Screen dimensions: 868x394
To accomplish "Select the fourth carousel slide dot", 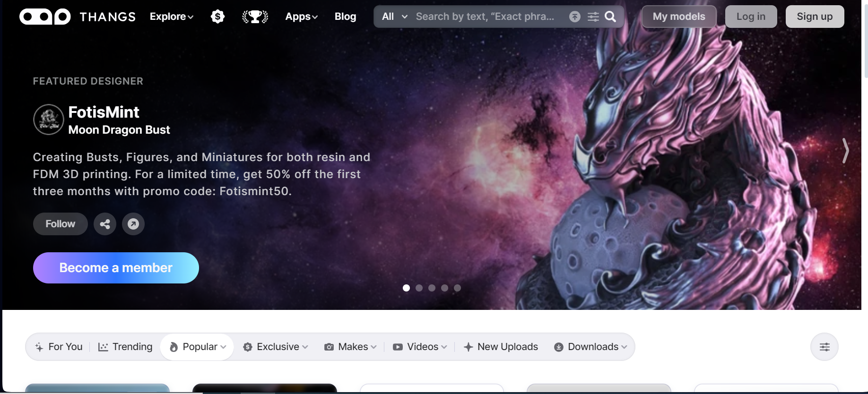I will click(444, 288).
